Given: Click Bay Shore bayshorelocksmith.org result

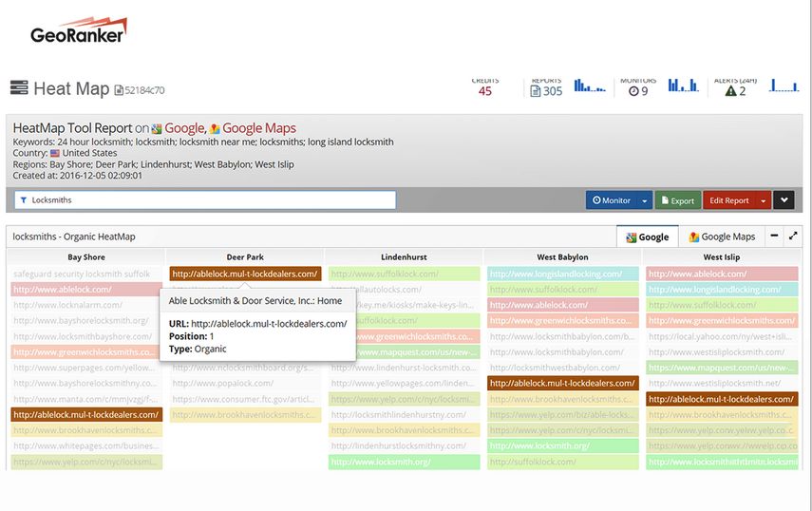Looking at the screenshot, I should coord(86,320).
